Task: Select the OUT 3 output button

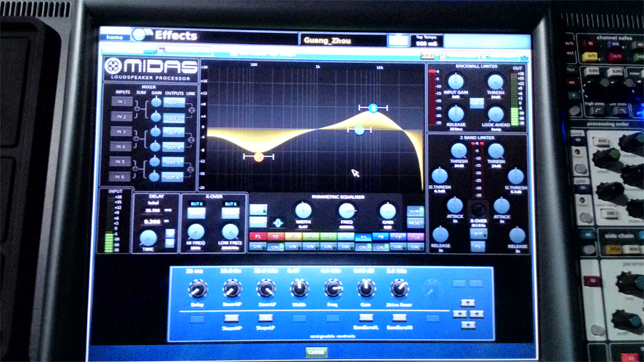Action: (173, 132)
